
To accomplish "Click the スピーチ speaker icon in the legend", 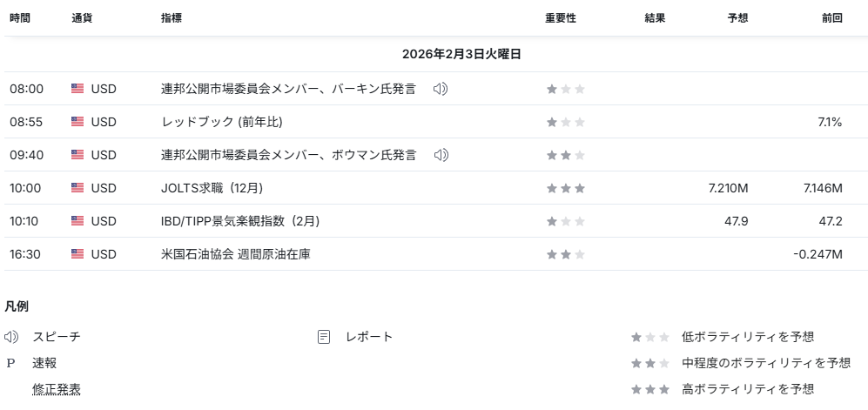I will [11, 337].
